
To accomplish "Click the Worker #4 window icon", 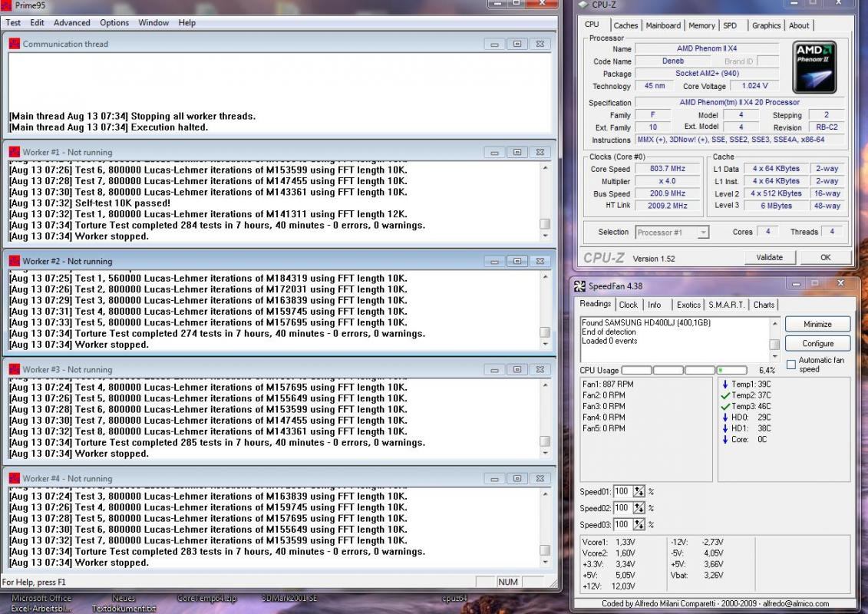I will pyautogui.click(x=15, y=478).
